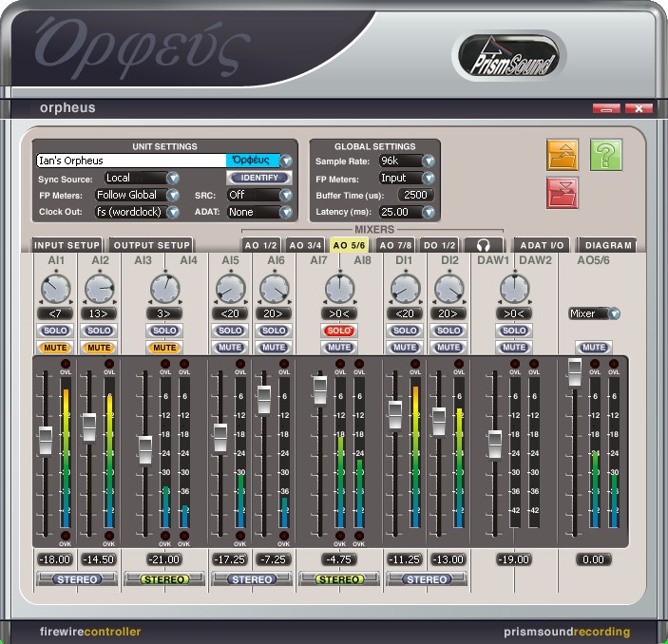Toggle STEREO link for AI1/AI2
Viewport: 668px width, 644px height.
[77, 579]
